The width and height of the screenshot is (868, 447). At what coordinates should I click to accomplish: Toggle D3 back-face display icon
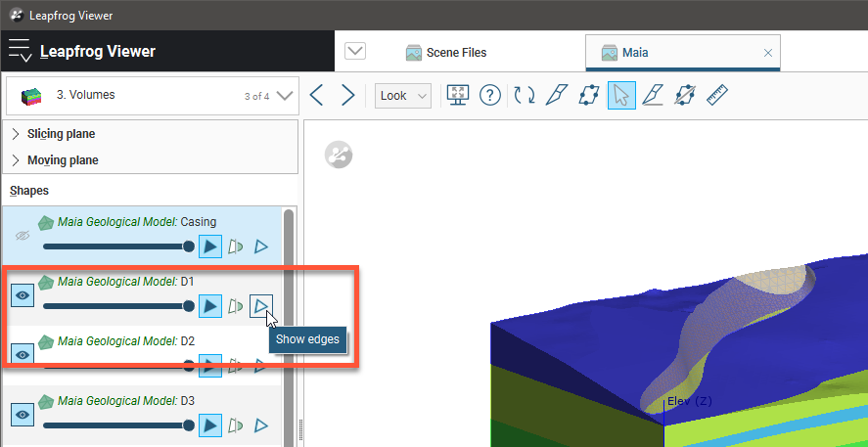236,425
